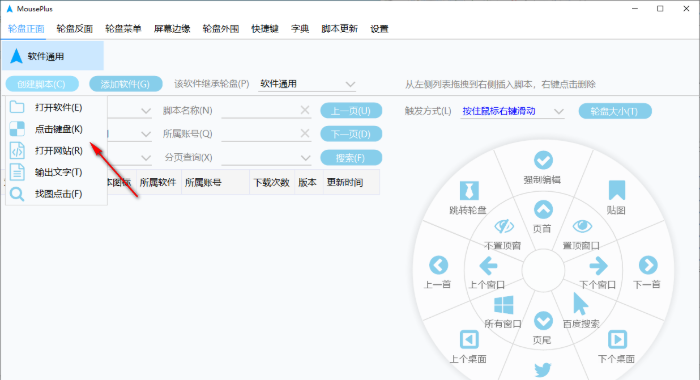Open the 快捷键 tab
Screen dimensions: 700x380
click(265, 29)
